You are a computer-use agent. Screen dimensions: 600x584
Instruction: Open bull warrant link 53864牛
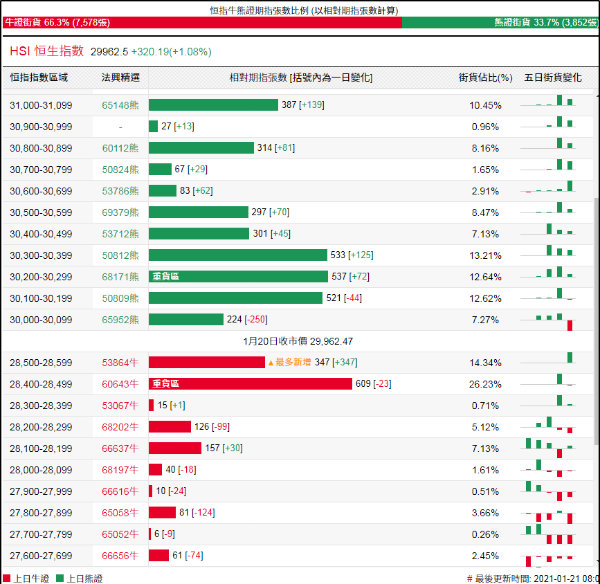pyautogui.click(x=120, y=362)
